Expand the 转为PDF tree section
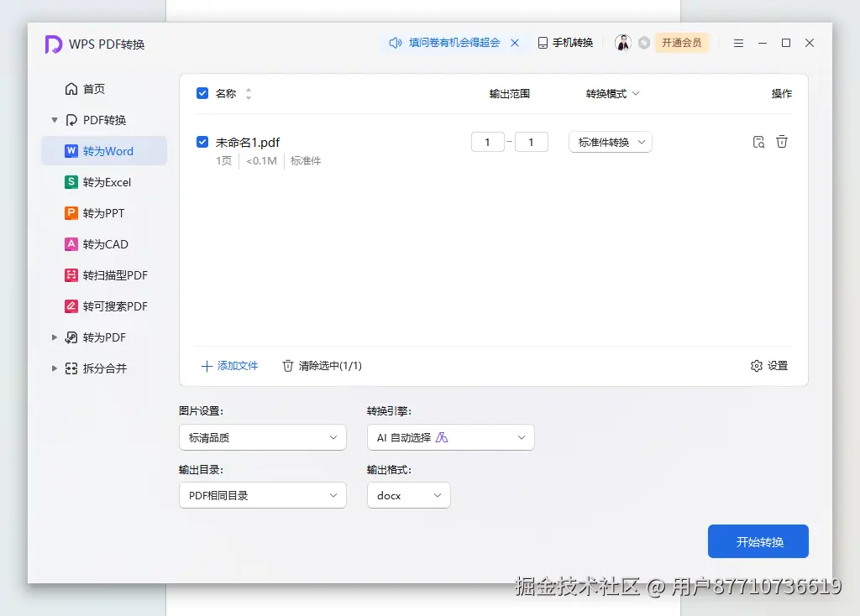Screen dimensions: 860x616 pyautogui.click(x=55, y=337)
